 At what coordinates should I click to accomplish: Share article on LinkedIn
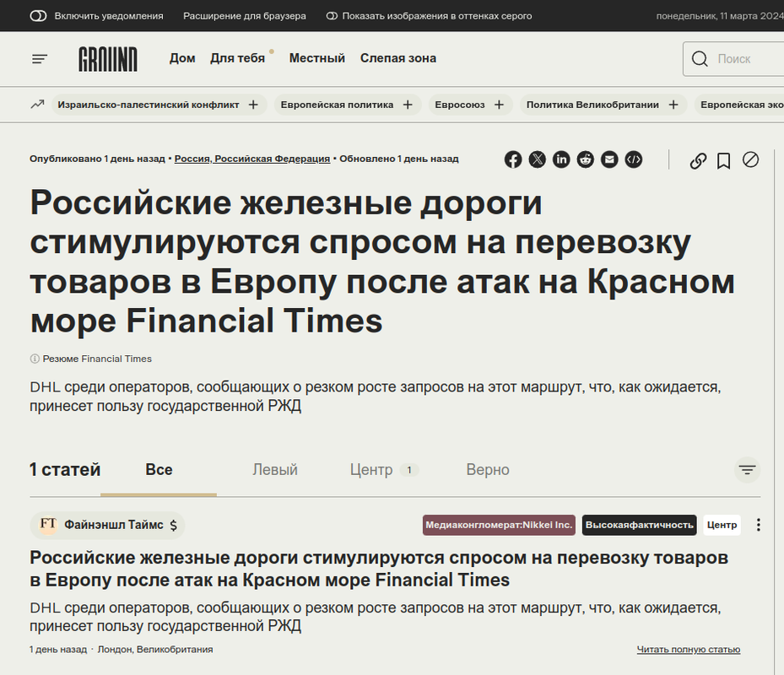coord(561,160)
